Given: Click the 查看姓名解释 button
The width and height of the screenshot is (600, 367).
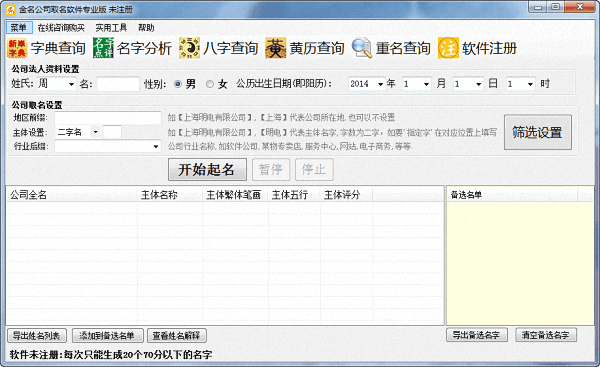Looking at the screenshot, I should pyautogui.click(x=176, y=336).
